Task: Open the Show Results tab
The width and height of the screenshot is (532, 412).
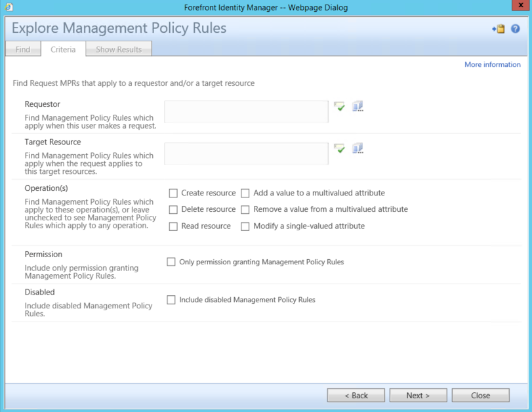Action: pos(119,49)
